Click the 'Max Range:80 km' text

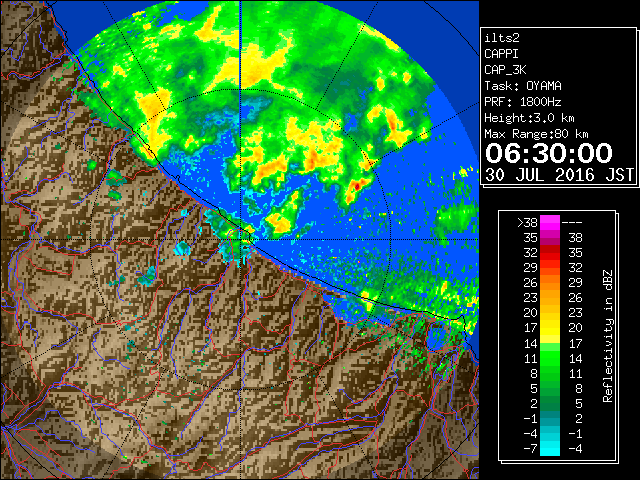click(x=536, y=134)
